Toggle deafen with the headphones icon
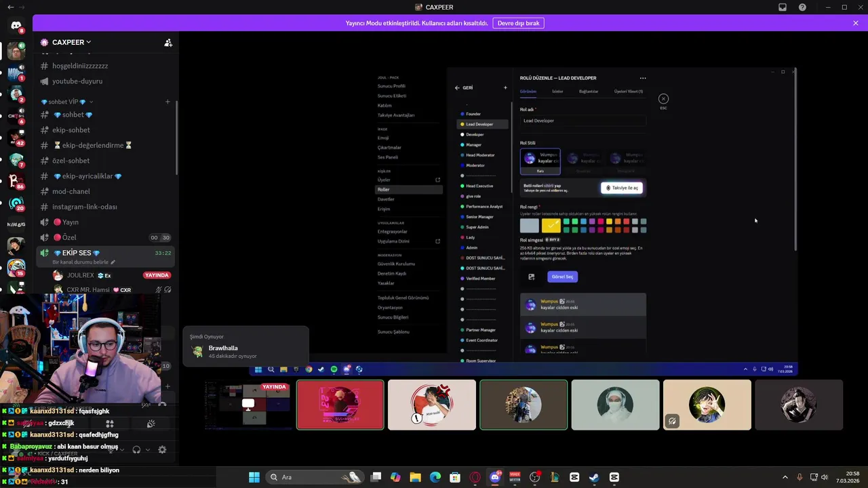868x488 pixels. point(136,449)
